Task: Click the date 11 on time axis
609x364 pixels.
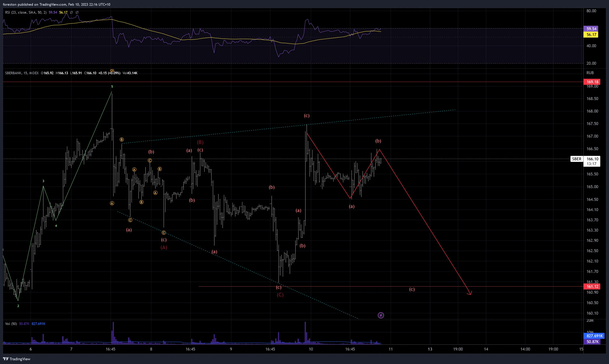Action: pyautogui.click(x=391, y=349)
